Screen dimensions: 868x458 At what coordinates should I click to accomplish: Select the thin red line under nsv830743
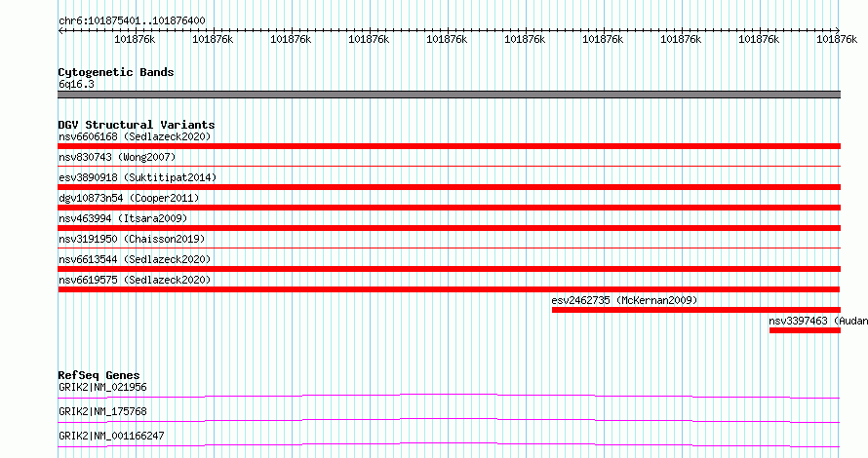[x=449, y=166]
